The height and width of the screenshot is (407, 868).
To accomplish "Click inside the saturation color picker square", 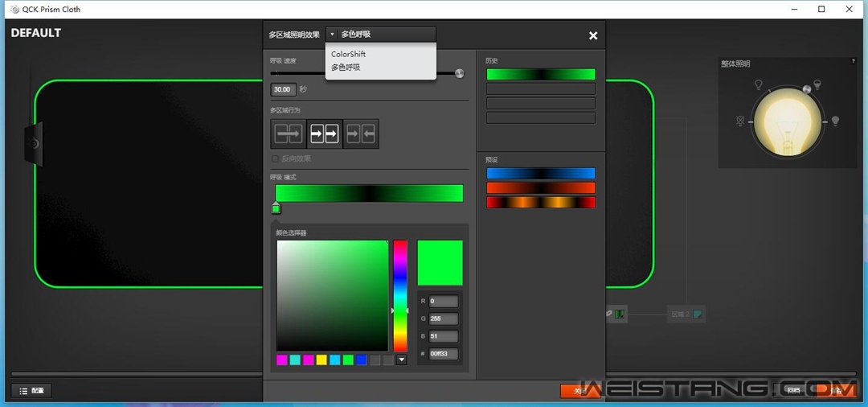I will click(333, 296).
